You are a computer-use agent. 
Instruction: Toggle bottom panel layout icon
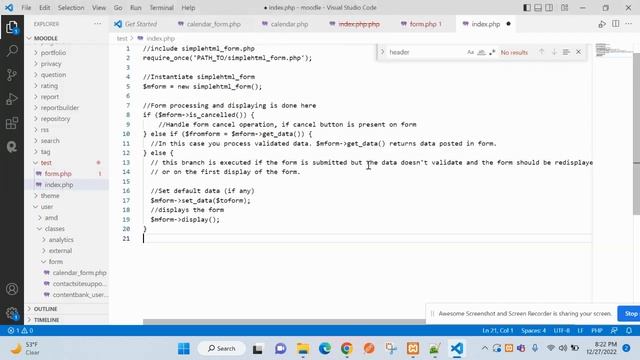[538, 8]
